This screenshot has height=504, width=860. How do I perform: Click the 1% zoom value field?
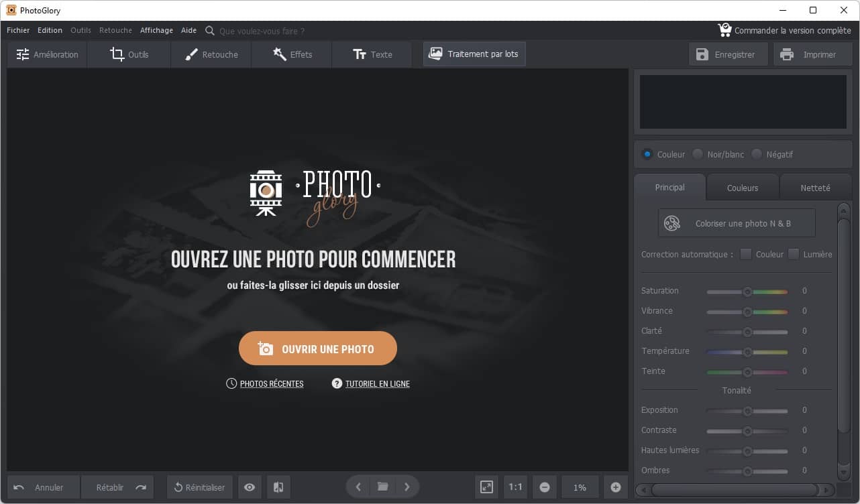[x=580, y=487]
